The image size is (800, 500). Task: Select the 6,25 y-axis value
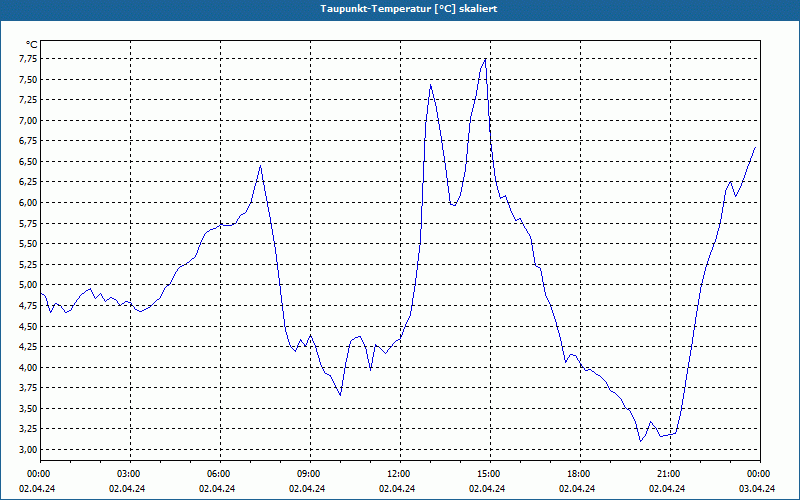click(28, 182)
